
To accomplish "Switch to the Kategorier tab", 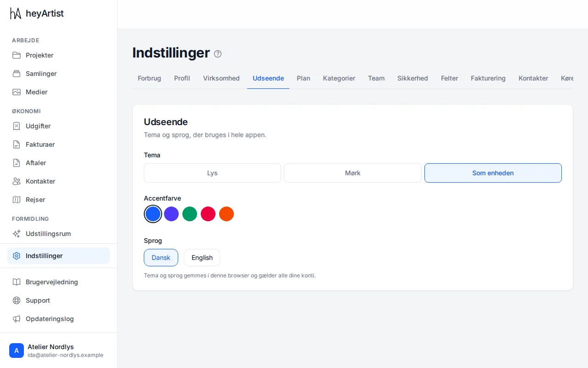I will (339, 78).
